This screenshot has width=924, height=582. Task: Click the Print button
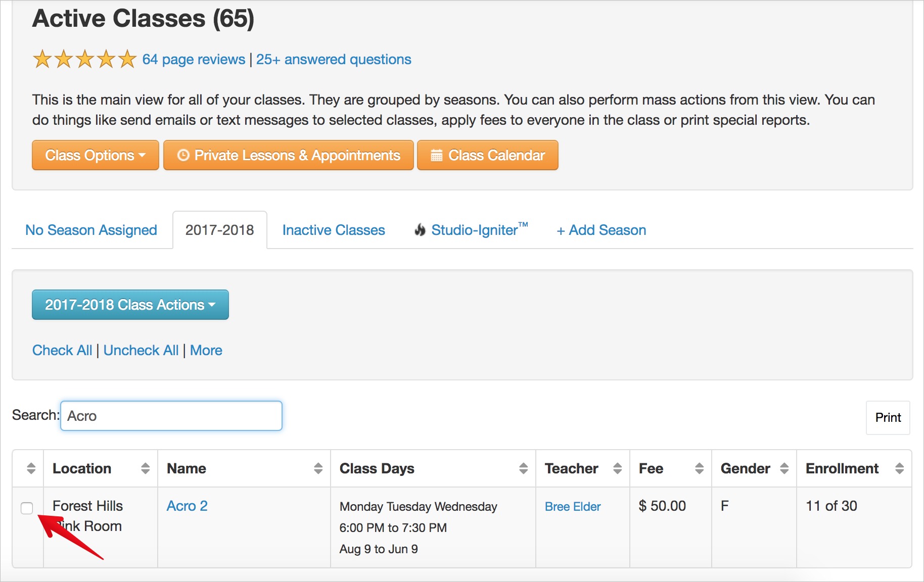pyautogui.click(x=888, y=418)
